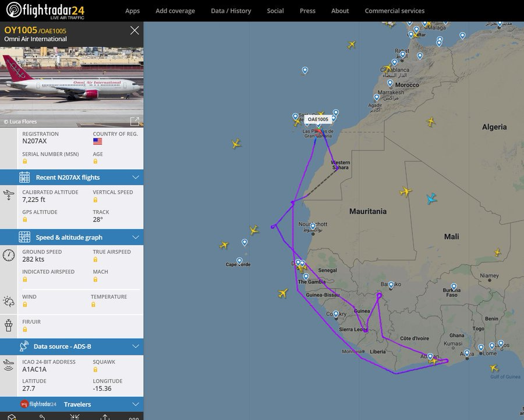Screen dimensions: 524x420
Task: Click the graph icon beside Speed & altitude
Action: point(24,237)
